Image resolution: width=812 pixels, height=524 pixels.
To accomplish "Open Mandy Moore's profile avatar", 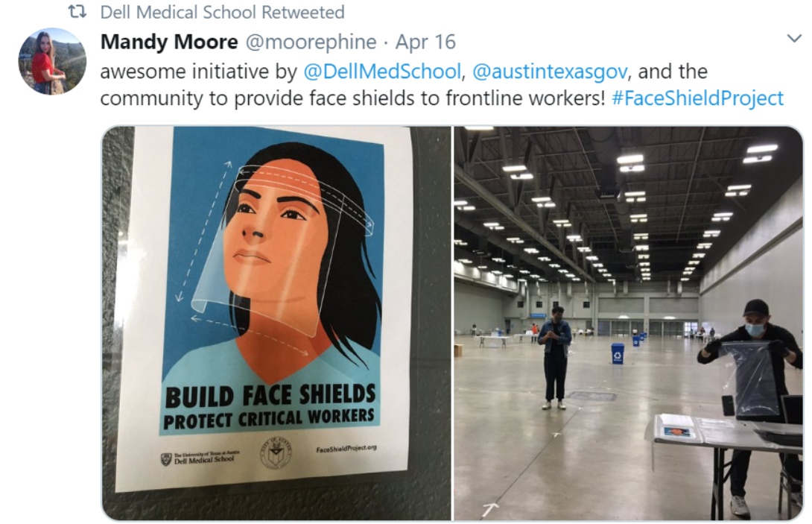I will coord(52,61).
